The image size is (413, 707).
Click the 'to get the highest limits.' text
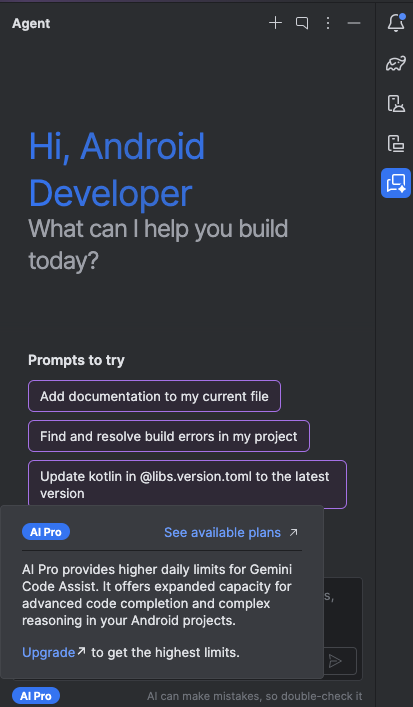pos(165,652)
